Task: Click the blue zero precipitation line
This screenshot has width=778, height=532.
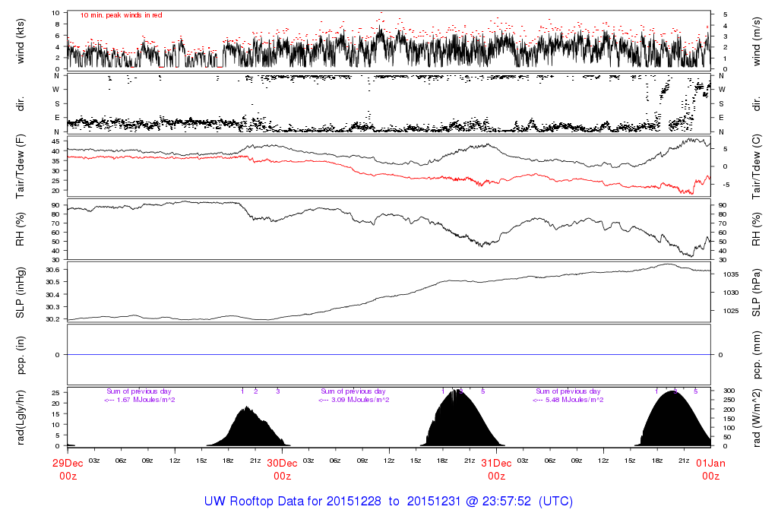Action: [x=389, y=355]
